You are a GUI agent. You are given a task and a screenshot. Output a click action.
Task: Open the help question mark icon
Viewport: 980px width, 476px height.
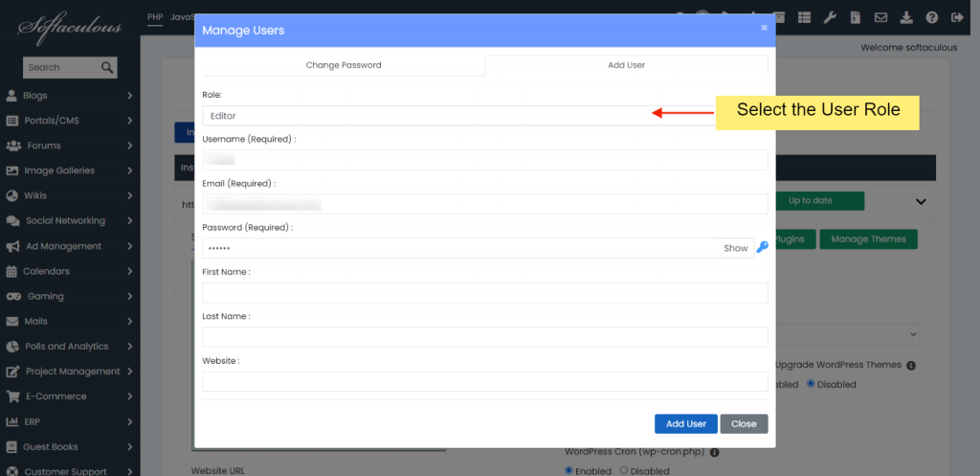tap(932, 17)
